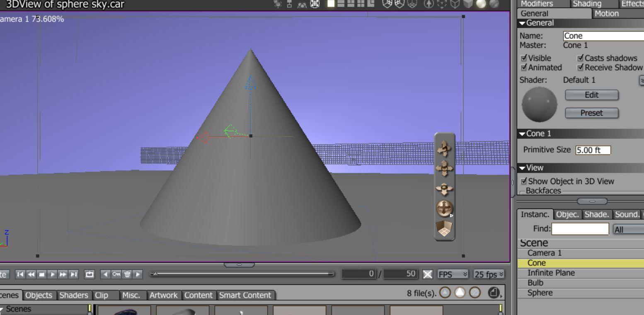
Task: Collapse the Cone 1 section
Action: point(523,133)
